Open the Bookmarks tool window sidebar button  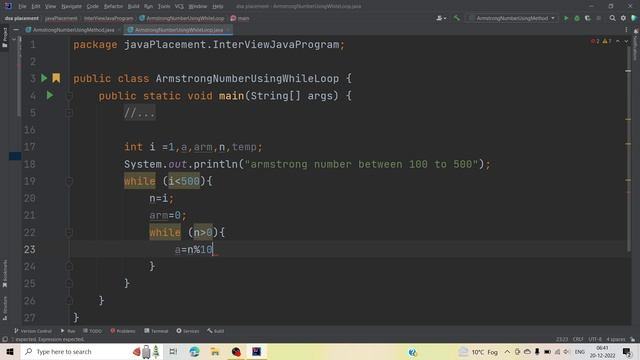tap(5, 274)
